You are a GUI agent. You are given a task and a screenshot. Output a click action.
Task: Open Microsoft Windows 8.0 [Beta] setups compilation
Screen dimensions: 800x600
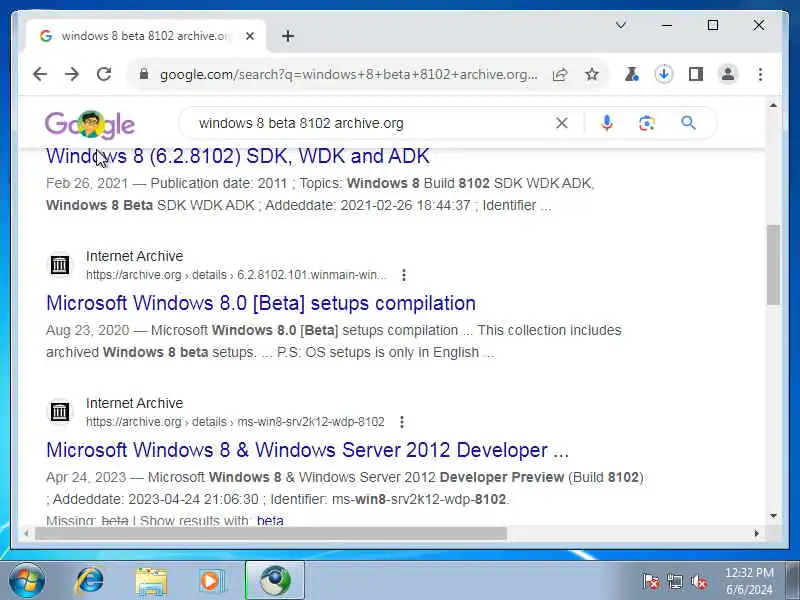(x=261, y=303)
